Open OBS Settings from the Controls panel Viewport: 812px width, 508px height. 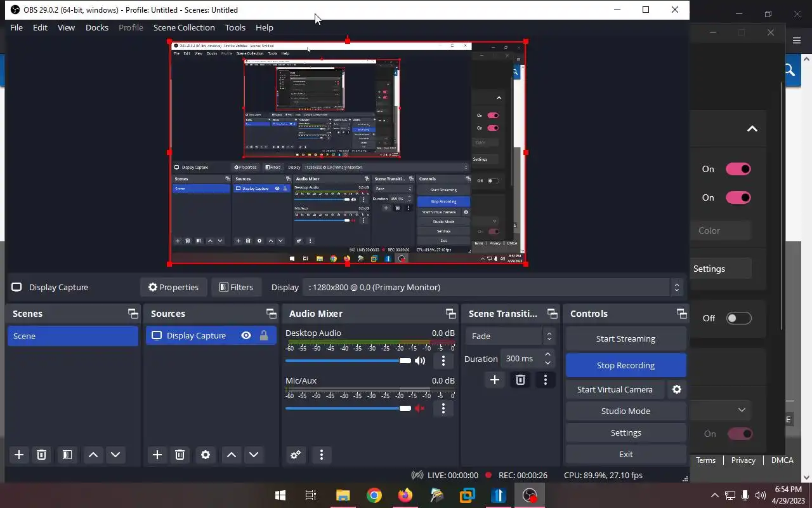click(x=625, y=432)
